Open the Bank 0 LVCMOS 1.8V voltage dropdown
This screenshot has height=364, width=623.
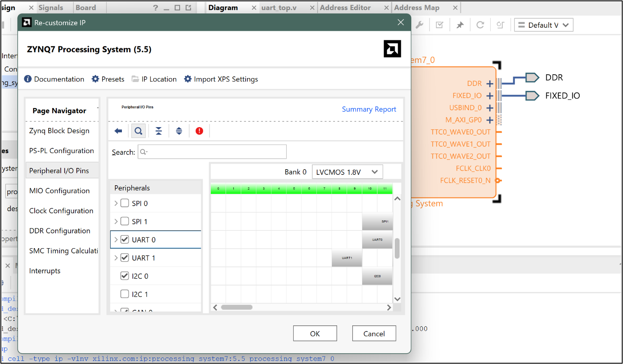pyautogui.click(x=347, y=172)
